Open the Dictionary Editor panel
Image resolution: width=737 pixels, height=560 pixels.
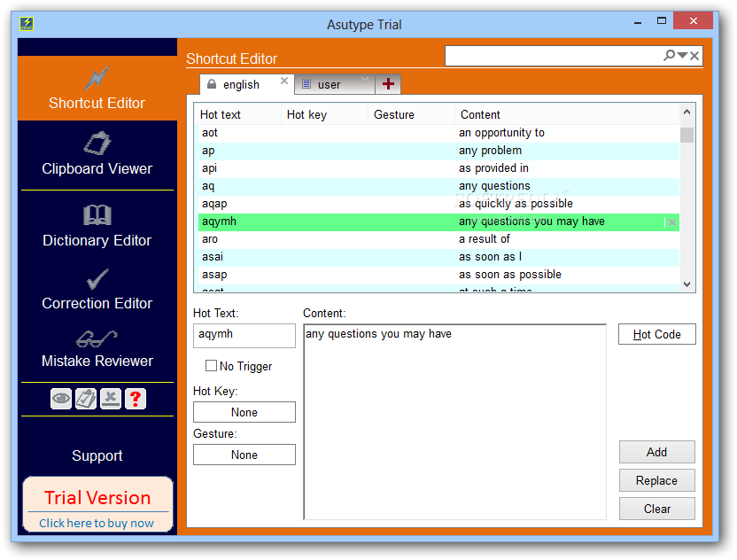97,227
